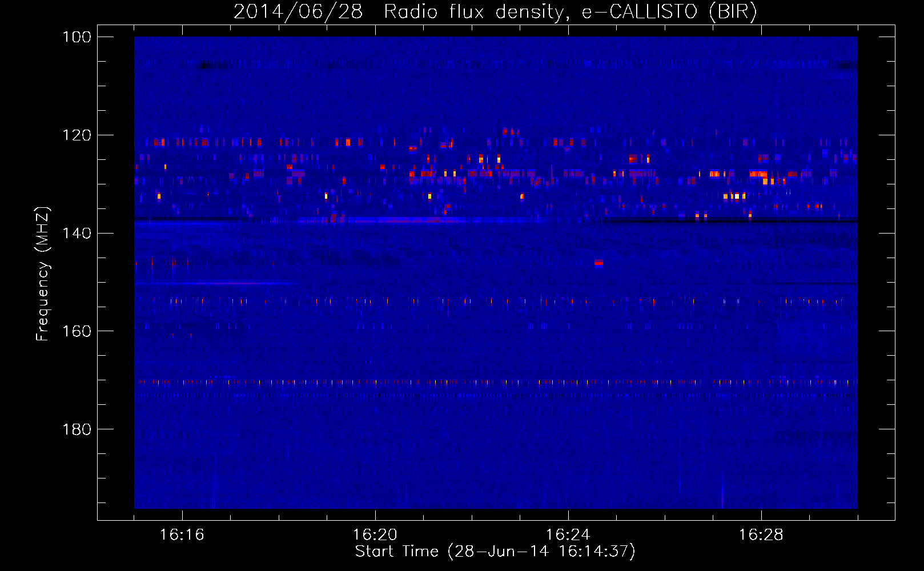Click the 16:28 time tick label
Viewport: 924px width, 571px height.
[761, 535]
